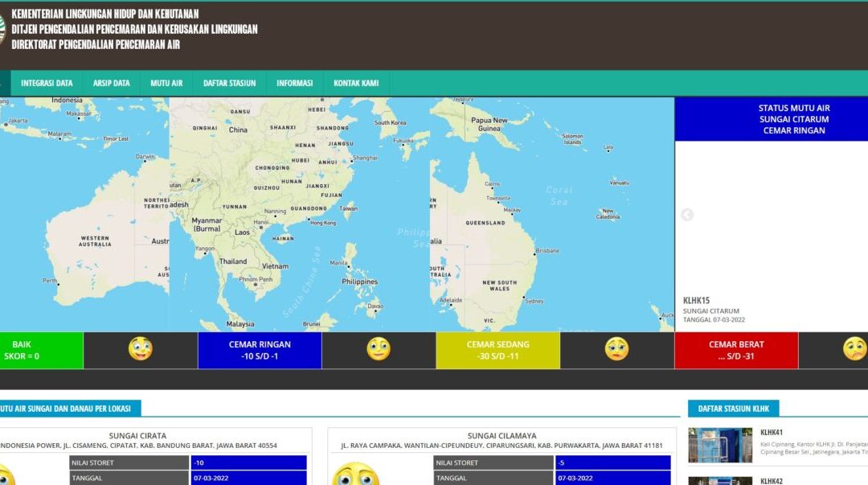868x485 pixels.
Task: Click the smiley icon in Sungai Cilamaya card
Action: click(x=355, y=475)
